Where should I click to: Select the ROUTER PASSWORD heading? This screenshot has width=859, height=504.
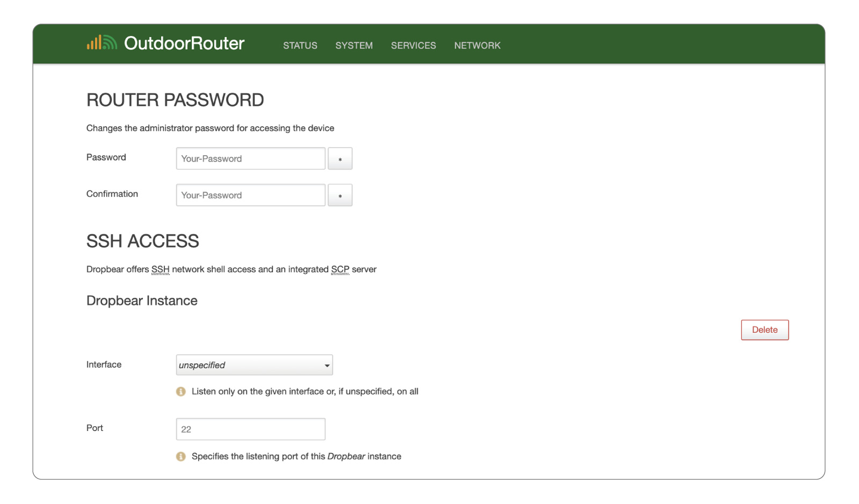[175, 100]
